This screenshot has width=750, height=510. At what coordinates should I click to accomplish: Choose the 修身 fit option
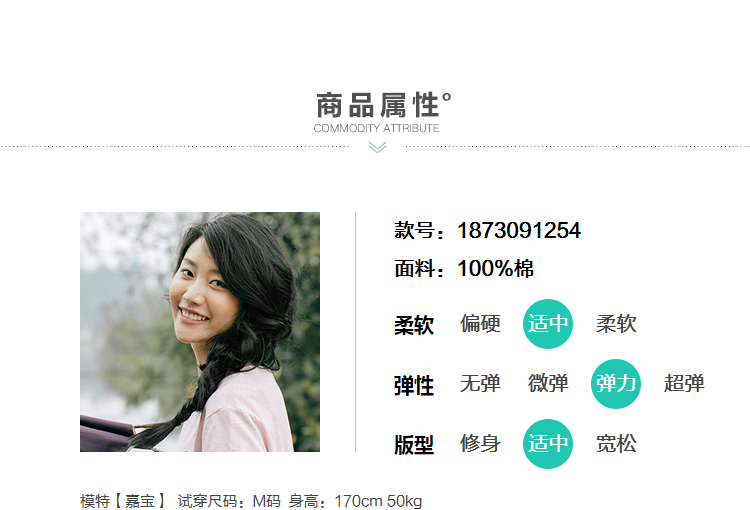(480, 443)
